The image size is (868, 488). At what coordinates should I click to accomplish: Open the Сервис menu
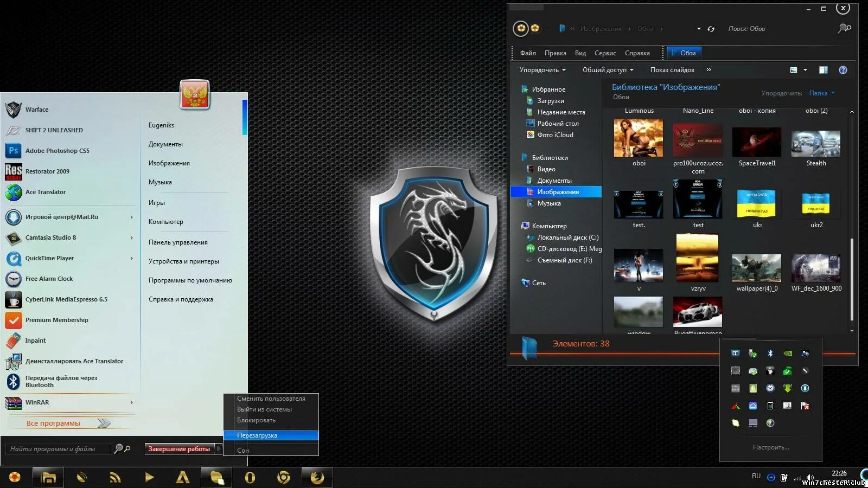click(x=605, y=53)
